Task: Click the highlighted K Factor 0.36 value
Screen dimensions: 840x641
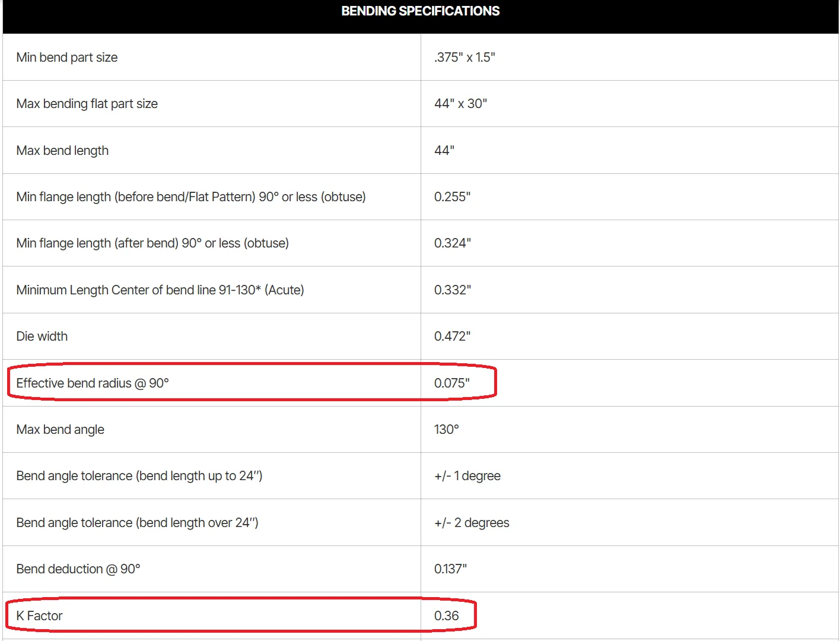Action: [x=446, y=616]
